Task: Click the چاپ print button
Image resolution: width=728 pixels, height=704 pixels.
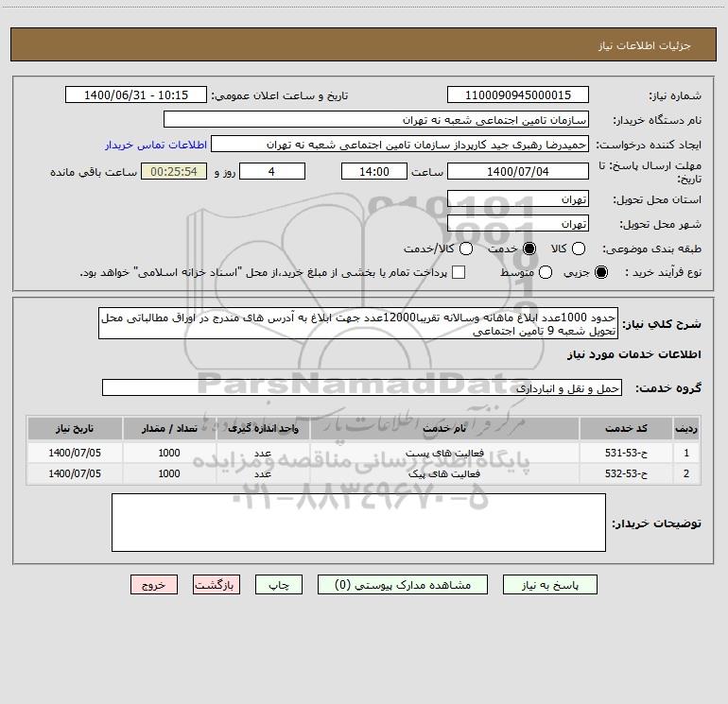Action: (279, 585)
